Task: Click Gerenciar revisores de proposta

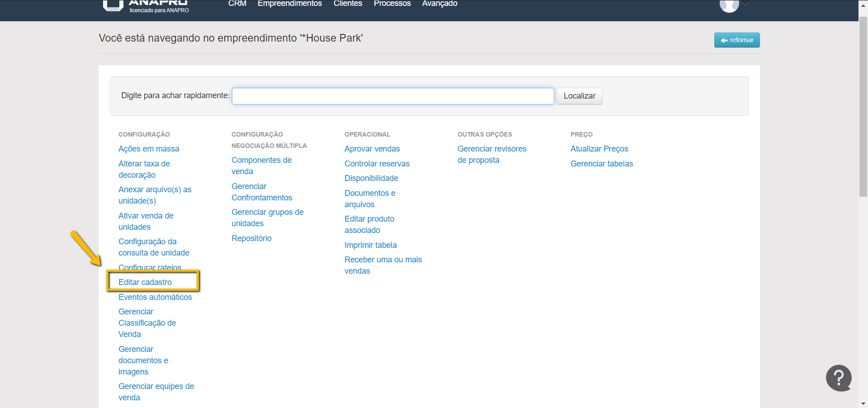Action: (491, 154)
